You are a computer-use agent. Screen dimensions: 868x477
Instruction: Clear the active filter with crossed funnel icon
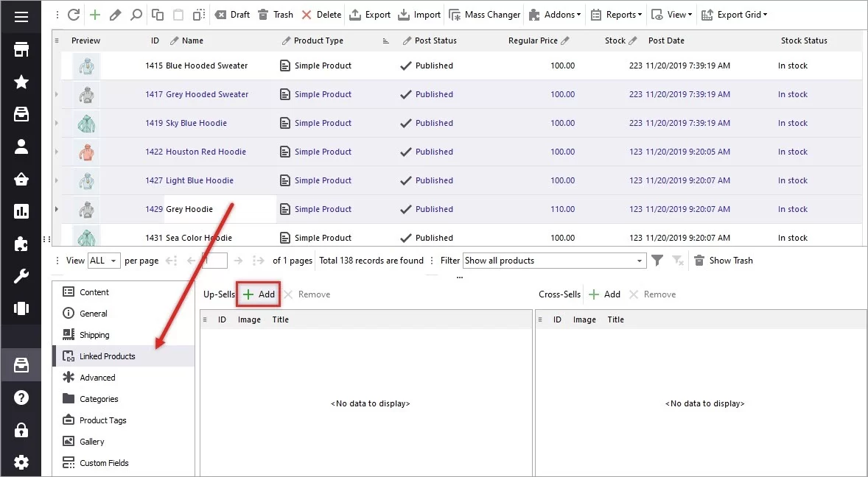tap(678, 260)
